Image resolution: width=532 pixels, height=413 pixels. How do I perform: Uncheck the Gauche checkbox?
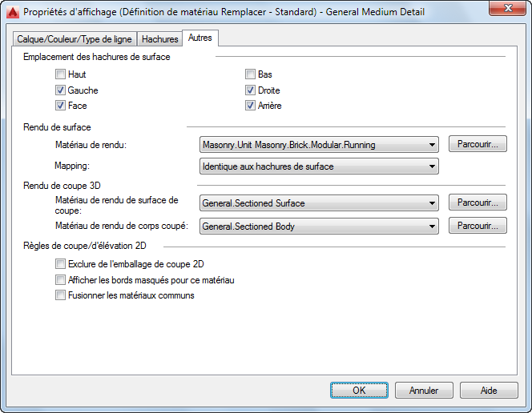pos(61,90)
